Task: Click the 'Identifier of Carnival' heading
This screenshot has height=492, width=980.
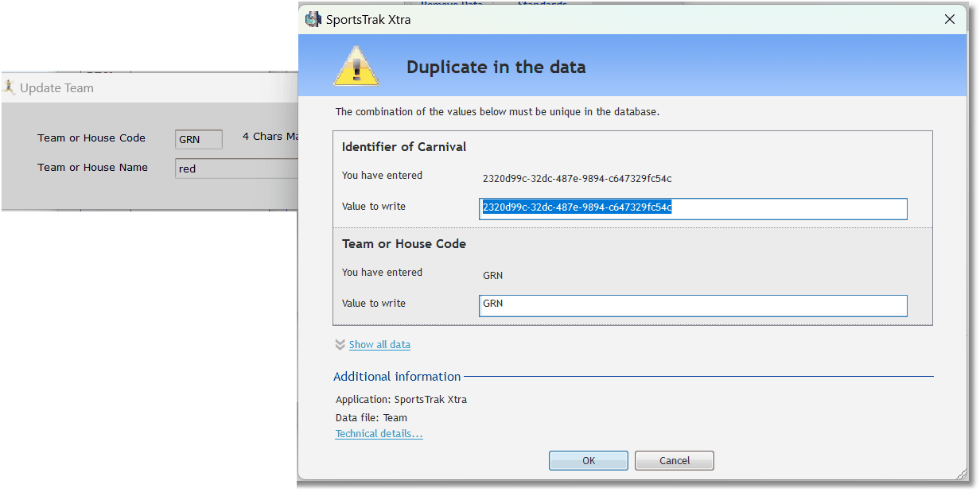Action: (x=404, y=146)
